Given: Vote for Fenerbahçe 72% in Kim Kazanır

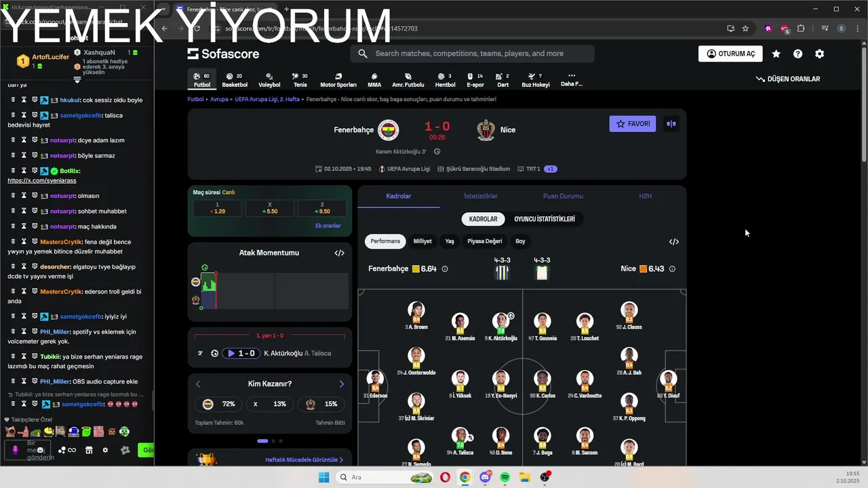Looking at the screenshot, I should (x=218, y=404).
